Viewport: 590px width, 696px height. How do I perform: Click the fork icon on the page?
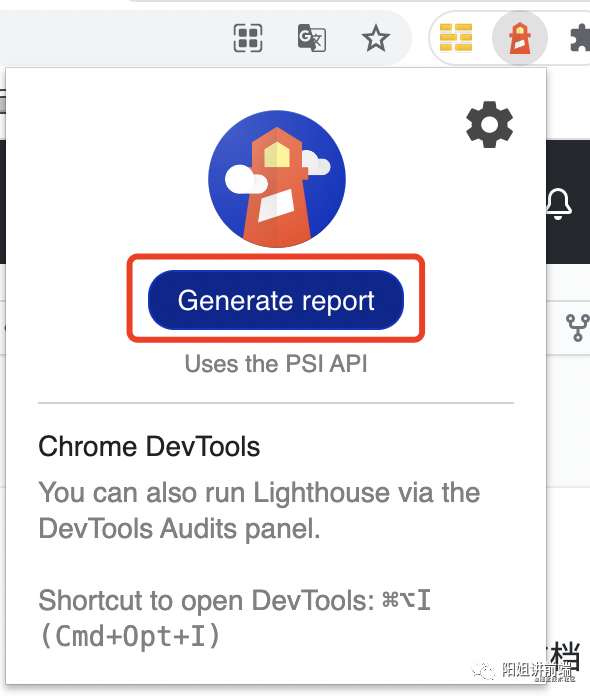pyautogui.click(x=578, y=327)
